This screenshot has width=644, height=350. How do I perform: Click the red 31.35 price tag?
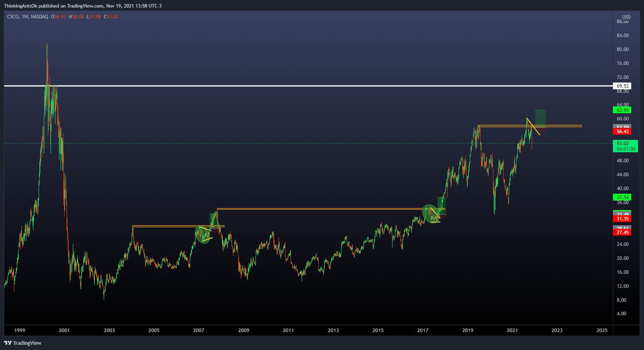(622, 219)
